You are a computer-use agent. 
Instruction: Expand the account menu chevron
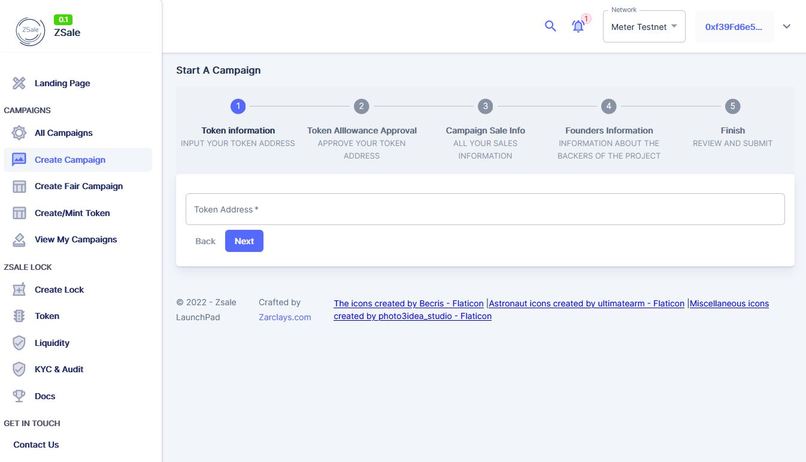[x=786, y=26]
